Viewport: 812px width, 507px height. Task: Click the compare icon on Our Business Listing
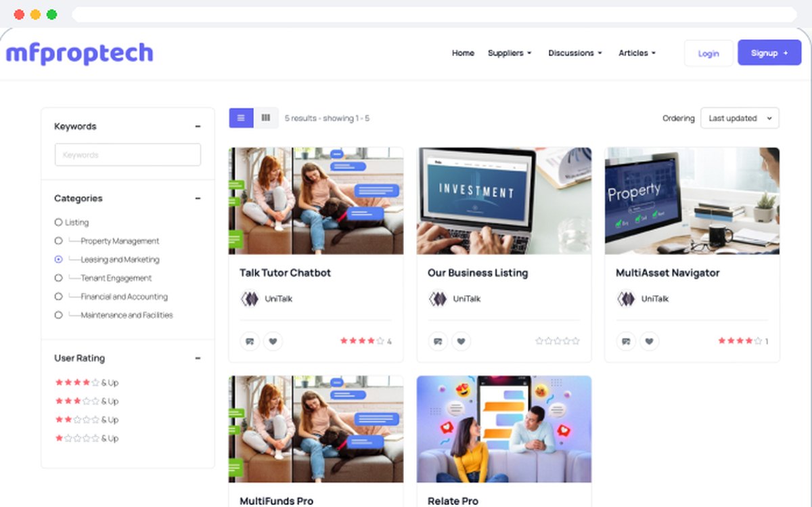(x=438, y=341)
